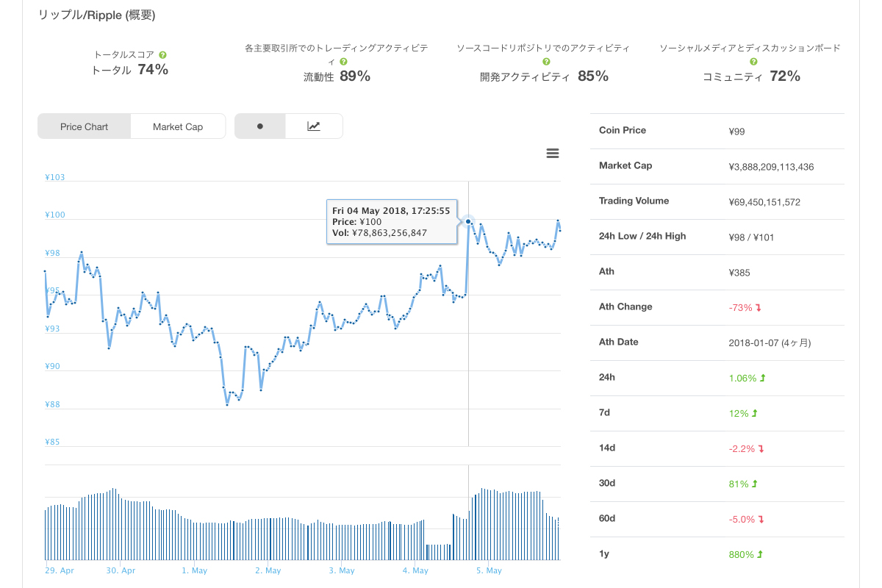
Task: Switch to the Market Cap tab
Action: tap(178, 126)
